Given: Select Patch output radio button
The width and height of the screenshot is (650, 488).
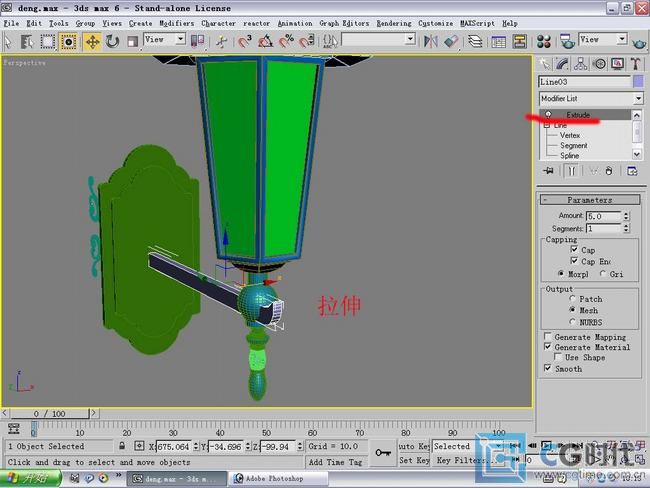Looking at the screenshot, I should click(x=572, y=299).
